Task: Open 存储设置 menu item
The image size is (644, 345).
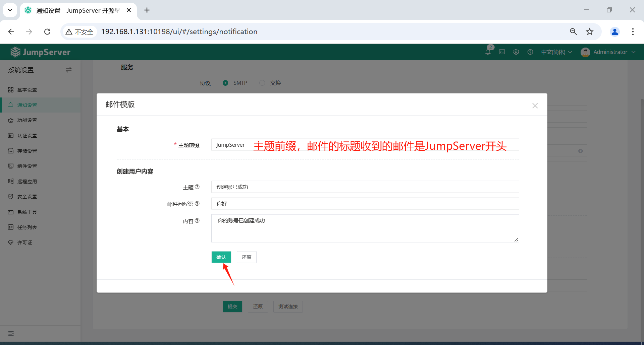Action: pyautogui.click(x=40, y=151)
